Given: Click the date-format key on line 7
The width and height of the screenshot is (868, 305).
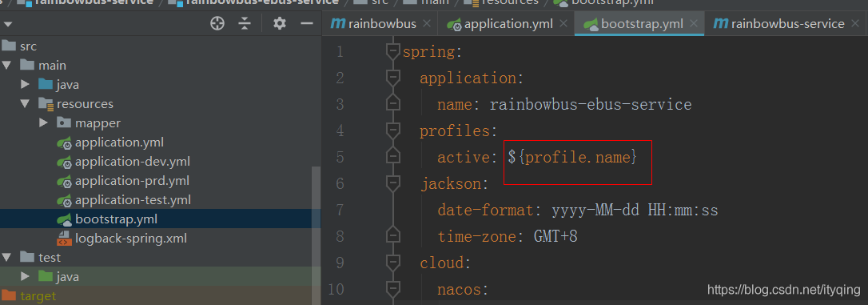Looking at the screenshot, I should pos(485,211).
